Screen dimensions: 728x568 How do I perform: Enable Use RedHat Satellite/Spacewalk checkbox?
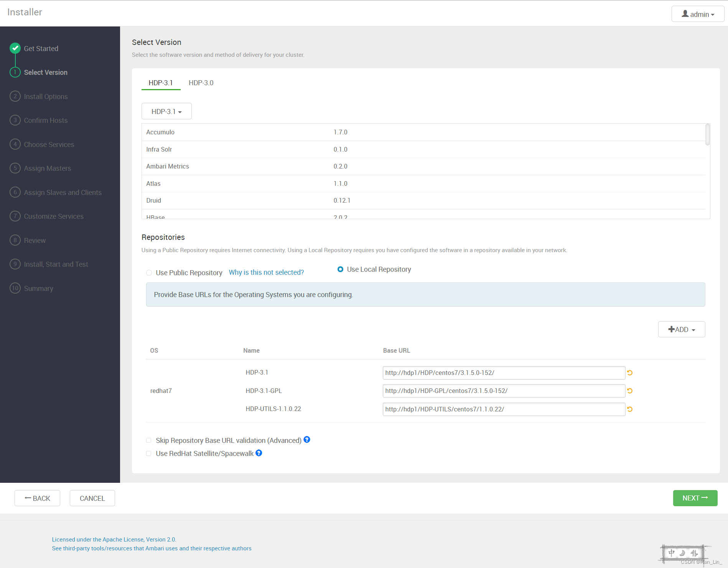tap(149, 453)
